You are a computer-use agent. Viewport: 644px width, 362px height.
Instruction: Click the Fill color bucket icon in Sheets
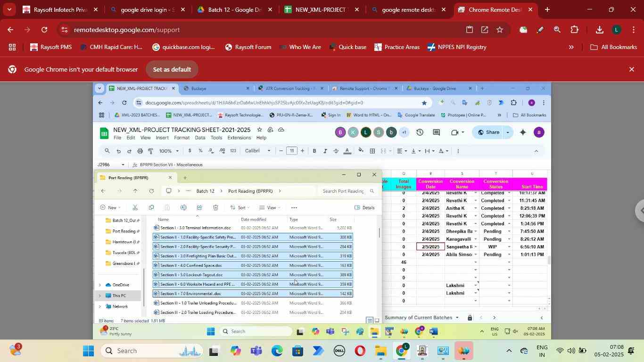click(x=361, y=151)
